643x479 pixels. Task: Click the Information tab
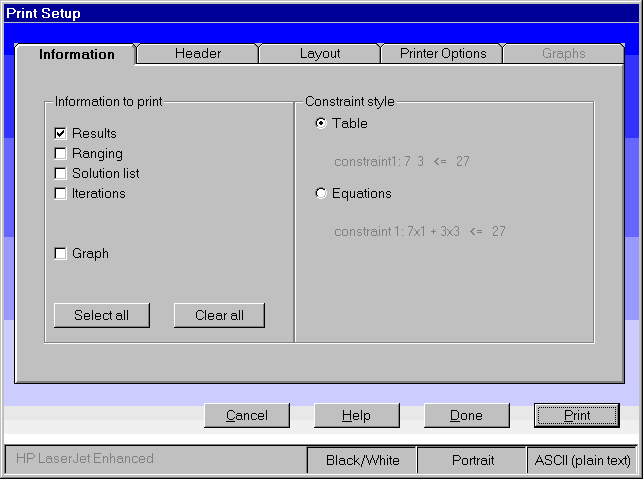coord(77,54)
